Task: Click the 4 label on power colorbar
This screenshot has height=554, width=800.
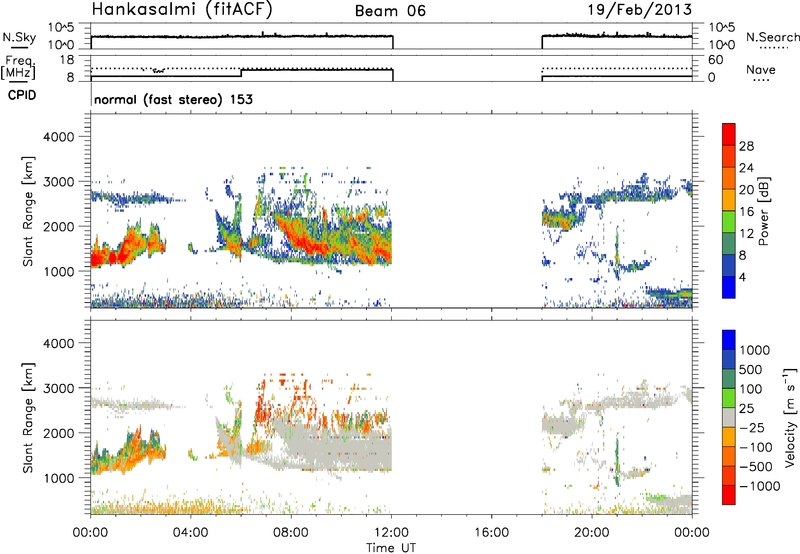Action: [742, 278]
